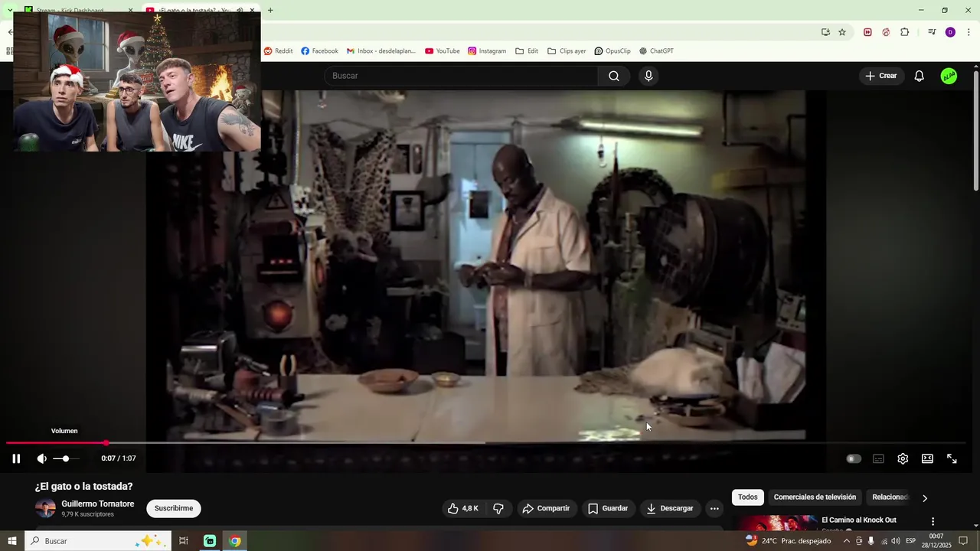Screen dimensions: 980x551
Task: Open the Facebook bookmark
Action: click(319, 51)
